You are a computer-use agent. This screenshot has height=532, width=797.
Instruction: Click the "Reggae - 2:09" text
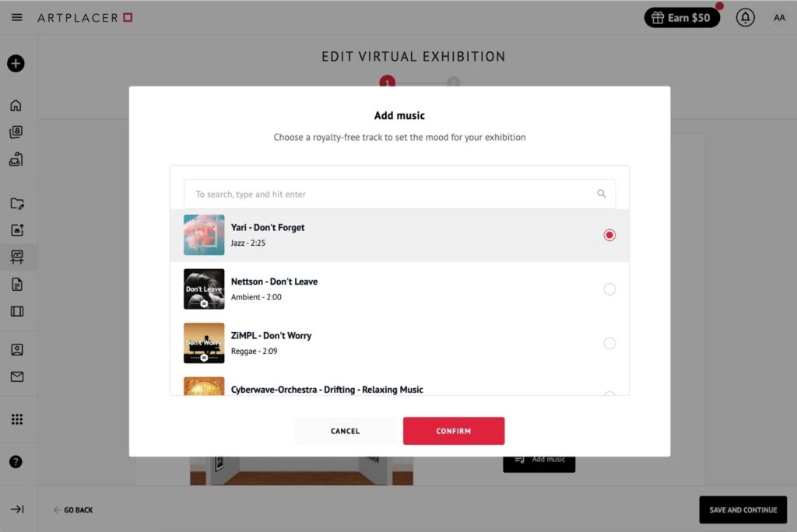coord(255,351)
